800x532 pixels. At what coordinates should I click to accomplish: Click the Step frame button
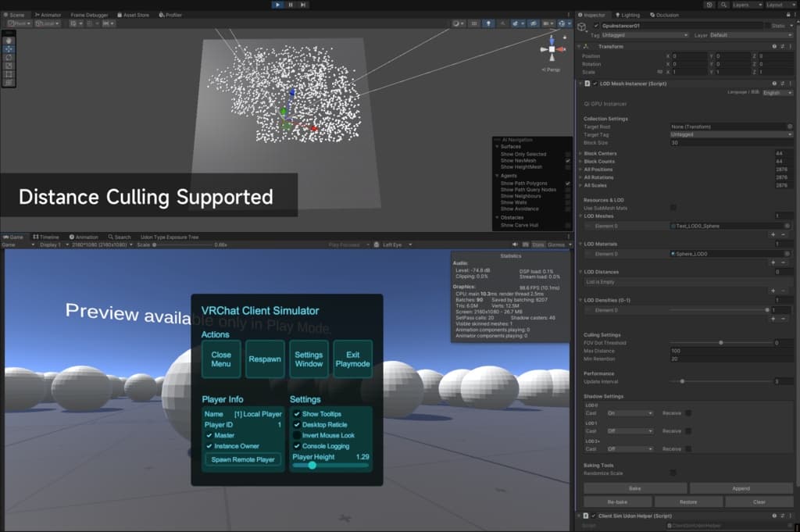(x=304, y=5)
